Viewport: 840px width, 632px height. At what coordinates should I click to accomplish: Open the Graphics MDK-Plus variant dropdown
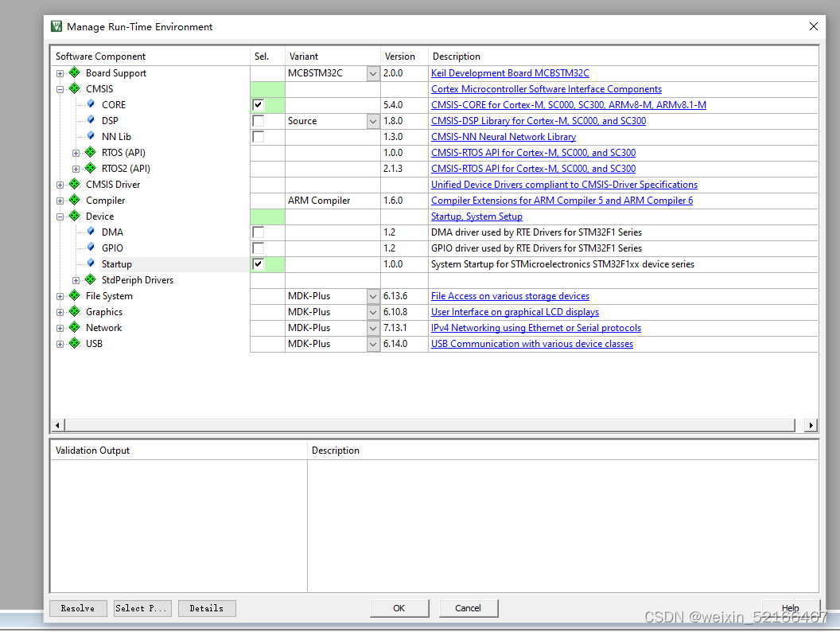coord(373,312)
